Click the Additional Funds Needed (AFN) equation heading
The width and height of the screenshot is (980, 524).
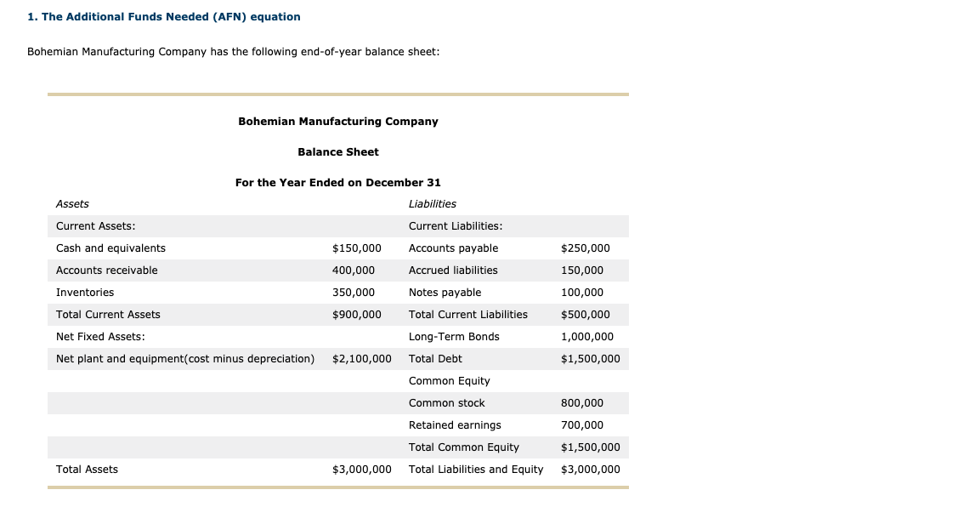click(x=163, y=17)
